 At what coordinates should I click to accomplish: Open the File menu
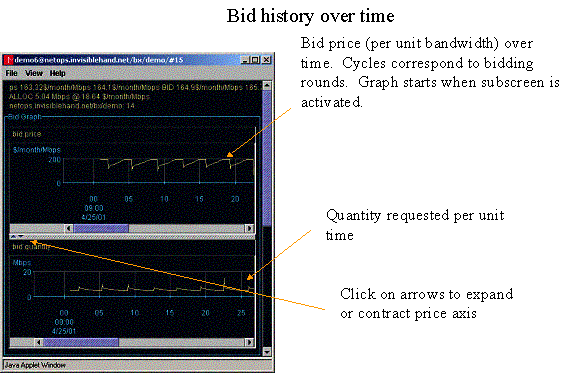pos(11,73)
